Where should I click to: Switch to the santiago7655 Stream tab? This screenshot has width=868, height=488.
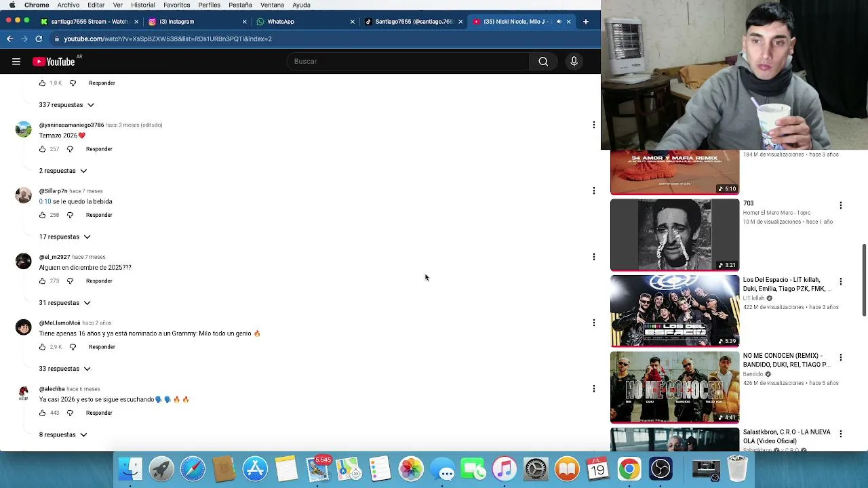(x=88, y=22)
